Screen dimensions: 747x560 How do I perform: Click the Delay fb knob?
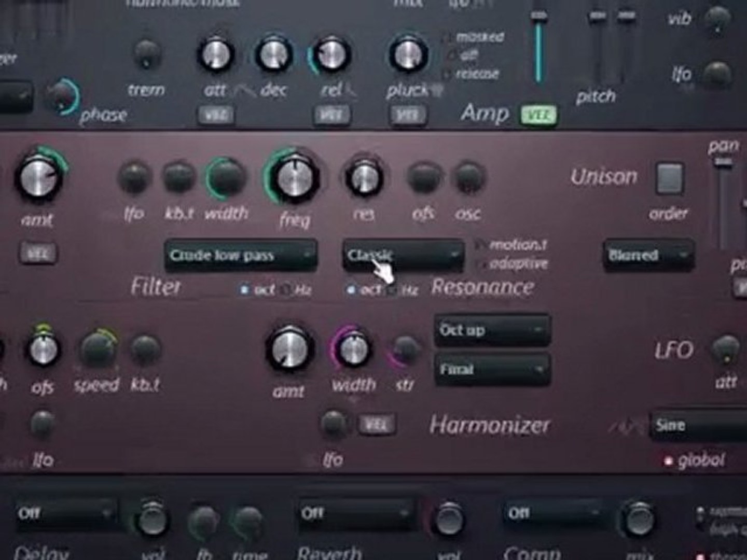tap(203, 520)
